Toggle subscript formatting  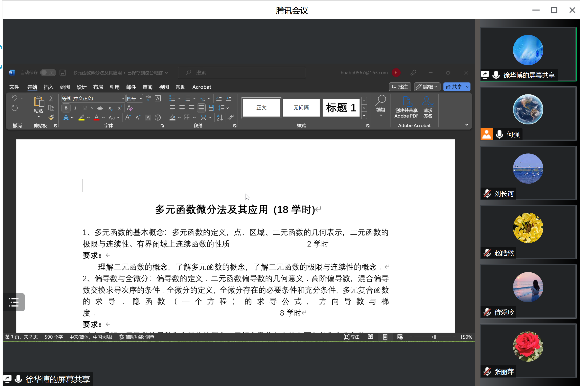110,108
